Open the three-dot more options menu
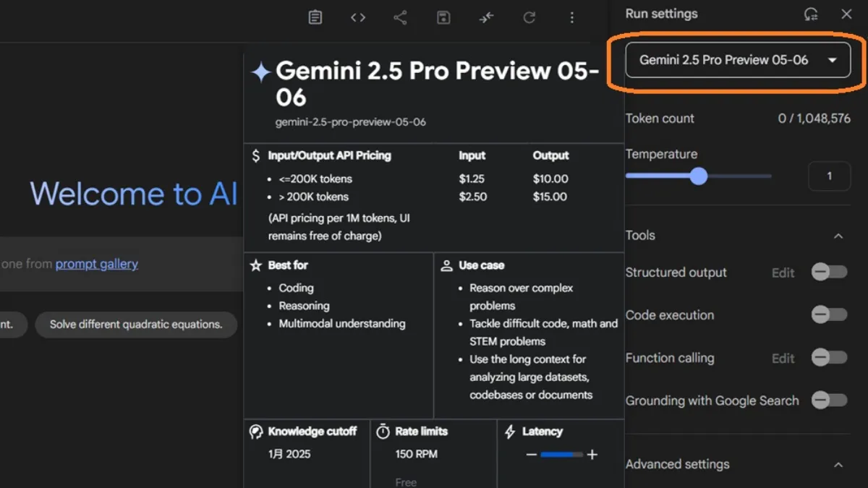Screen dimensions: 868x488 (572, 17)
